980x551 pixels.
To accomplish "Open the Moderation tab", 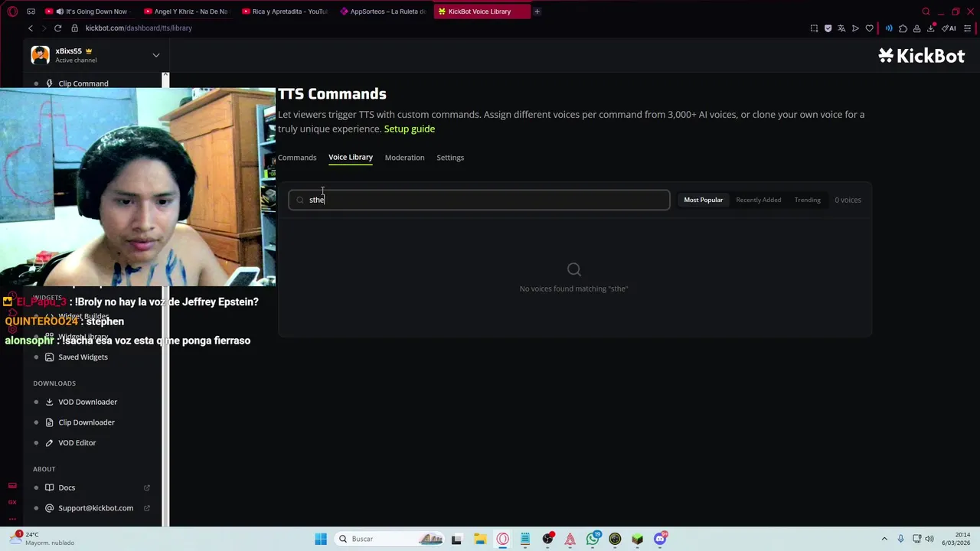I will point(404,158).
